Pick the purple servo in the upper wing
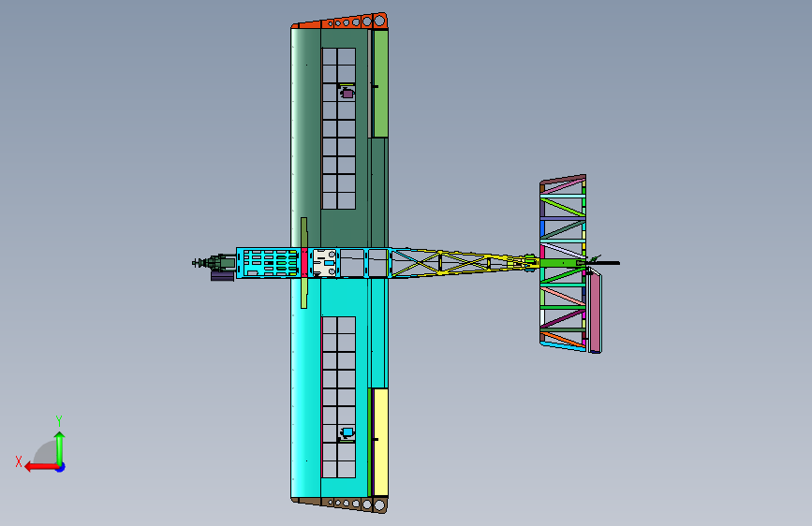Screen dimensions: 812x526 [x=347, y=94]
